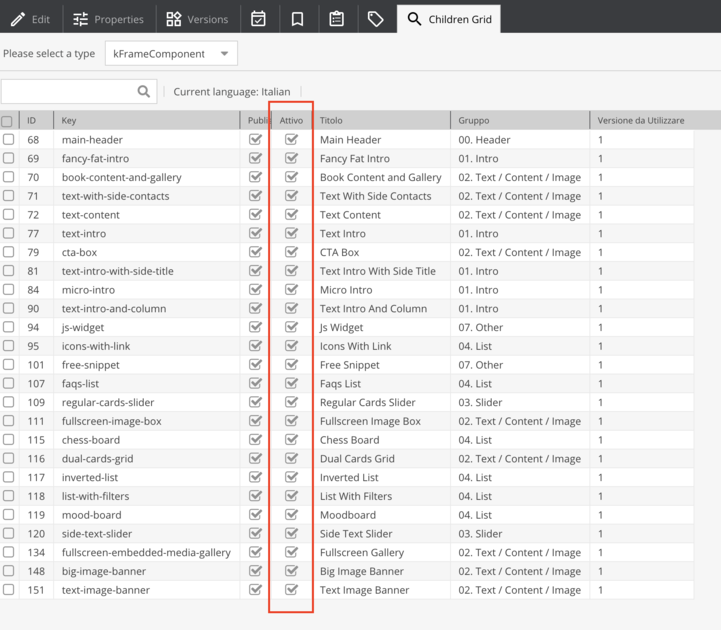
Task: Click the ID cell 107
Action: (x=36, y=384)
